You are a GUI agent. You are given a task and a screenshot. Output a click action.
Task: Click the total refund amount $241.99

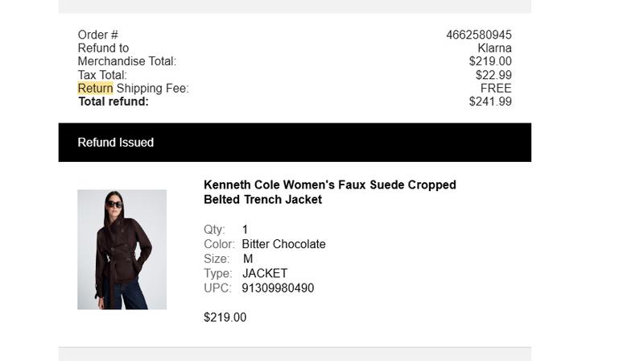tap(490, 102)
